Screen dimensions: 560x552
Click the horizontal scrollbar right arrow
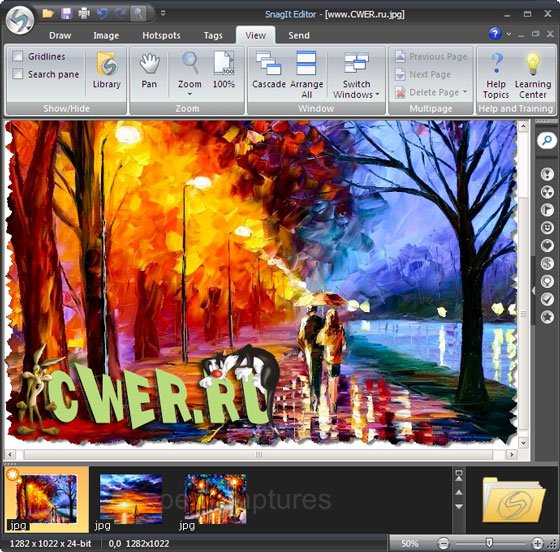[x=512, y=455]
